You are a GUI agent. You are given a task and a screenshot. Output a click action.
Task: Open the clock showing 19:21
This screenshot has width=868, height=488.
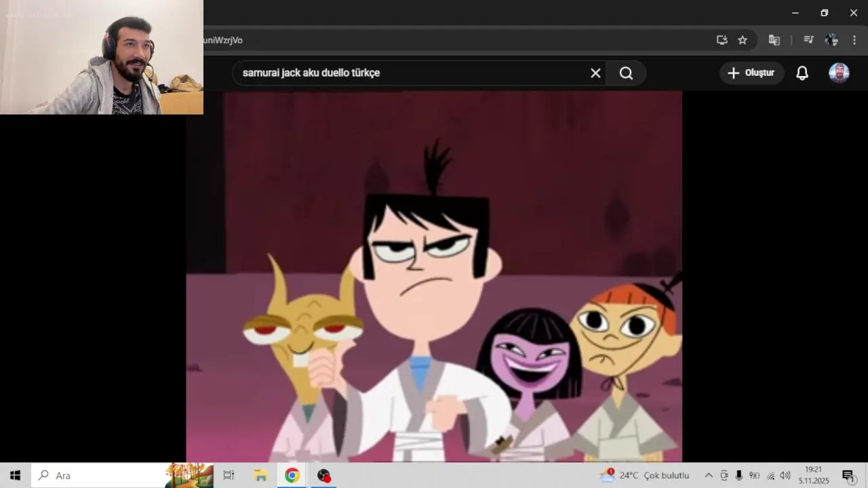(x=814, y=475)
